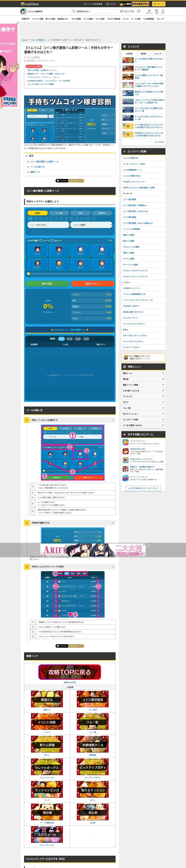Click the speech bubble comment icon in header
Screen dimensions: 186x868
[139, 11]
